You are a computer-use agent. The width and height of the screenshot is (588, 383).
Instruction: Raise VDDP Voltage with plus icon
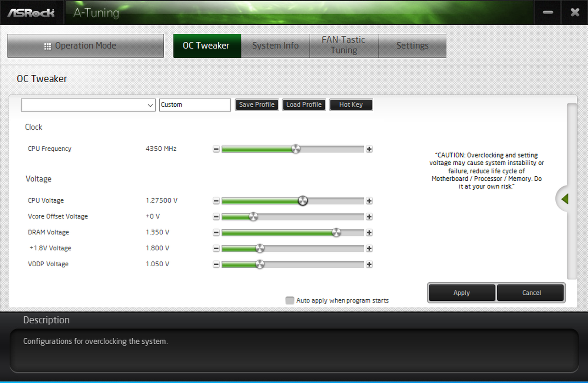[369, 264]
